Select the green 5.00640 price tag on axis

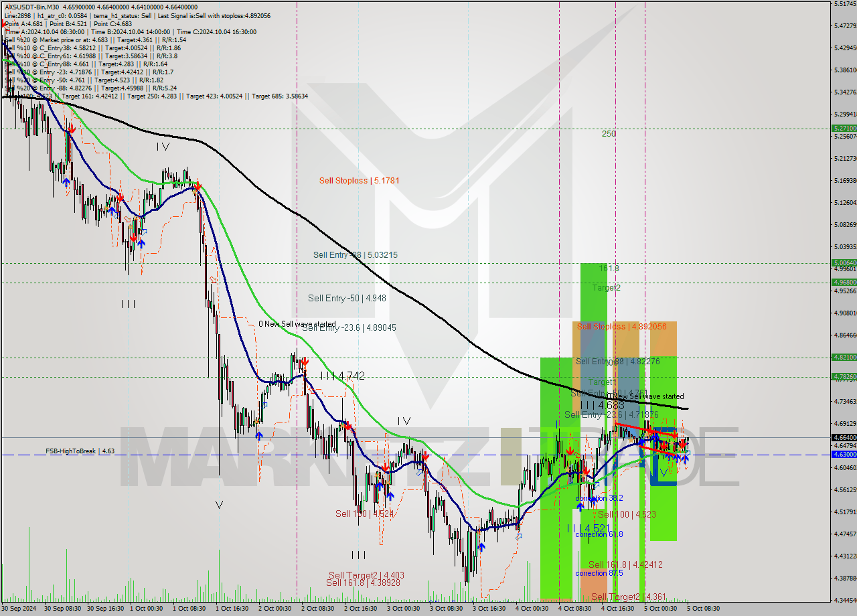click(x=844, y=263)
